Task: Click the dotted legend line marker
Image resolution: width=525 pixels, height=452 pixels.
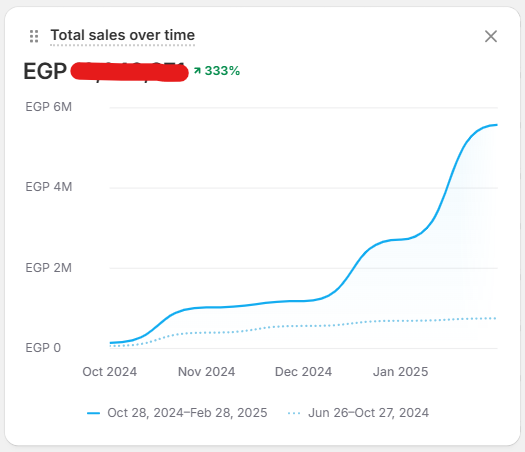Action: 294,413
